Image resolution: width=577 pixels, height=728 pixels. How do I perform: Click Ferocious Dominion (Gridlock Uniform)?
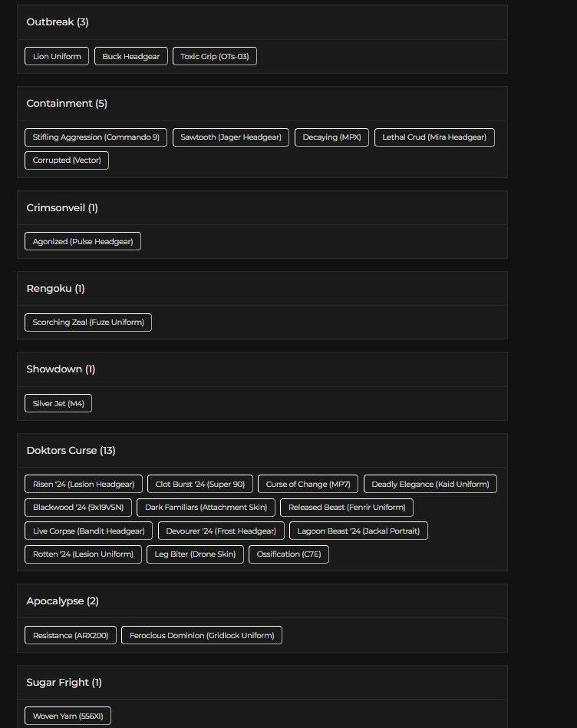click(x=202, y=635)
